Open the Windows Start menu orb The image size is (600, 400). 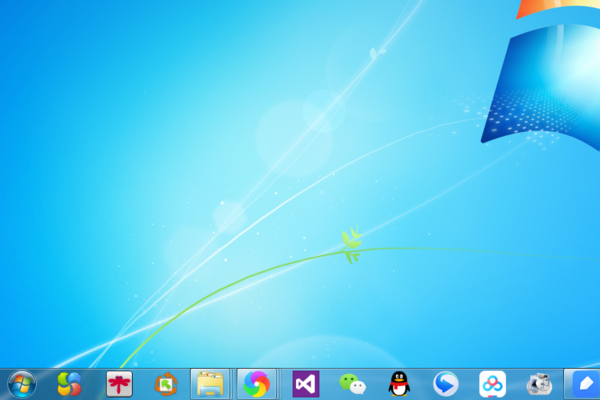[x=21, y=383]
